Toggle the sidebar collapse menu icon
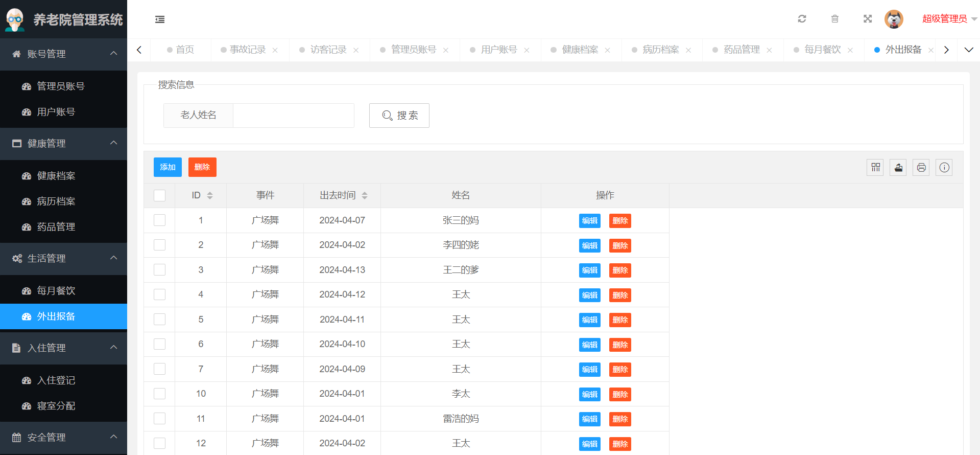 click(x=160, y=19)
